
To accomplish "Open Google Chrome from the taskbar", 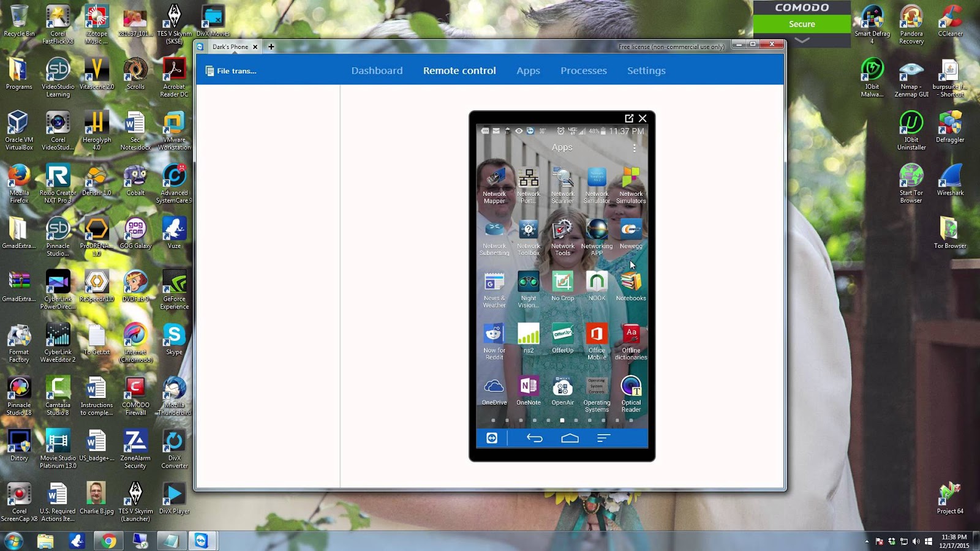I will [x=108, y=541].
